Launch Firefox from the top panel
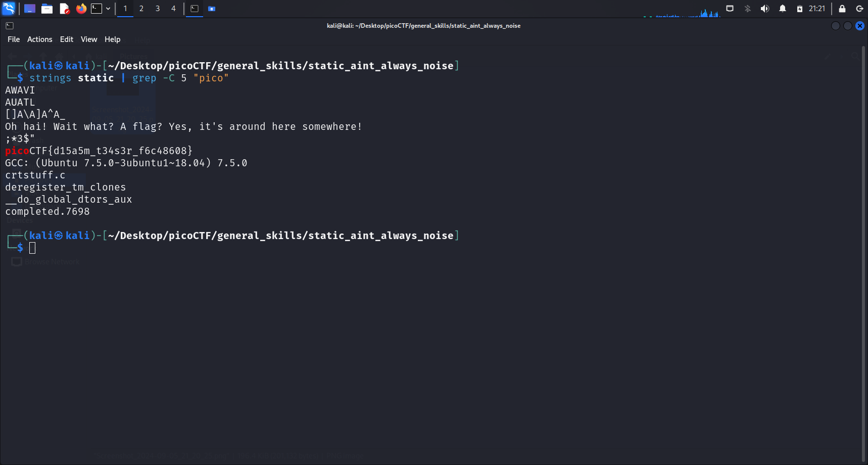 pos(81,9)
